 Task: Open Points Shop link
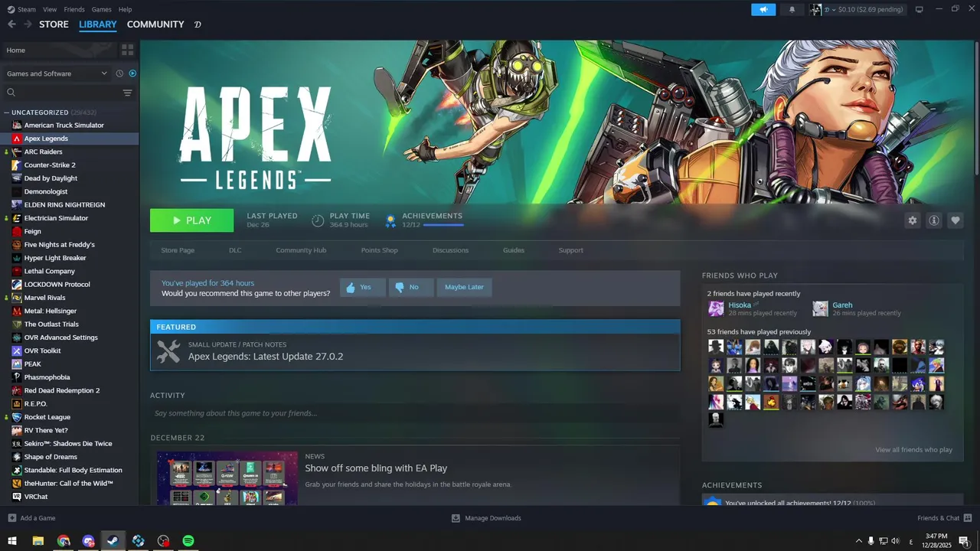380,250
